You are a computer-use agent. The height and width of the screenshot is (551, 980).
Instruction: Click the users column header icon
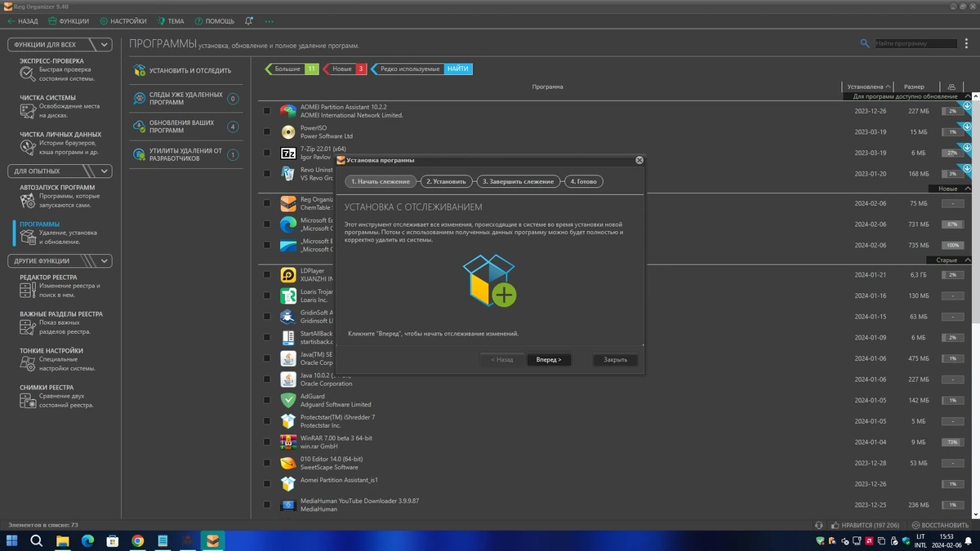pos(951,87)
